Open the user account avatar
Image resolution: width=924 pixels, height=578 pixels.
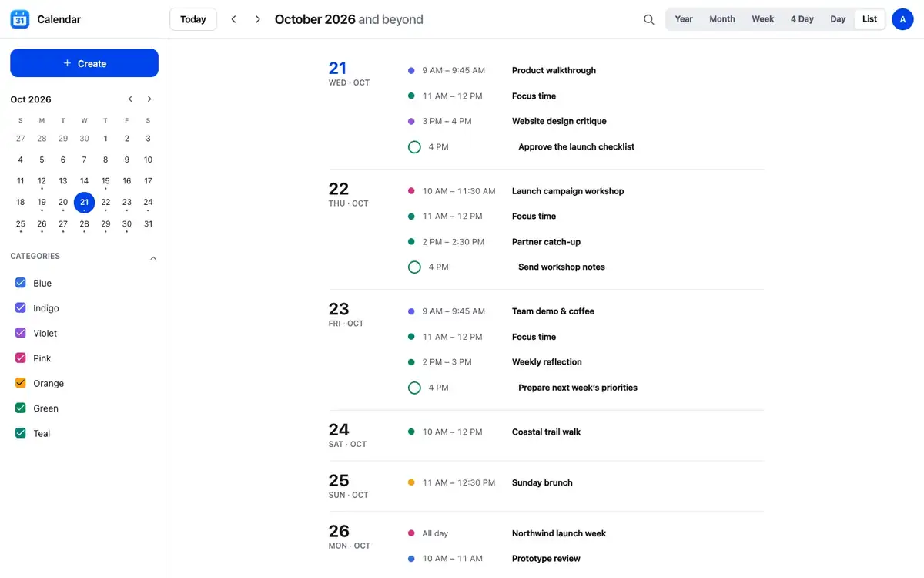click(x=902, y=19)
